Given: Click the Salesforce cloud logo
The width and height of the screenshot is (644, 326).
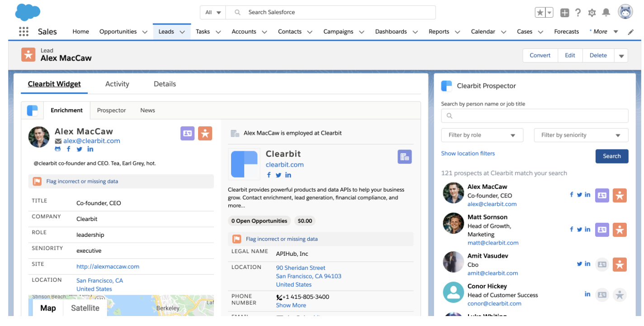Looking at the screenshot, I should [x=28, y=12].
